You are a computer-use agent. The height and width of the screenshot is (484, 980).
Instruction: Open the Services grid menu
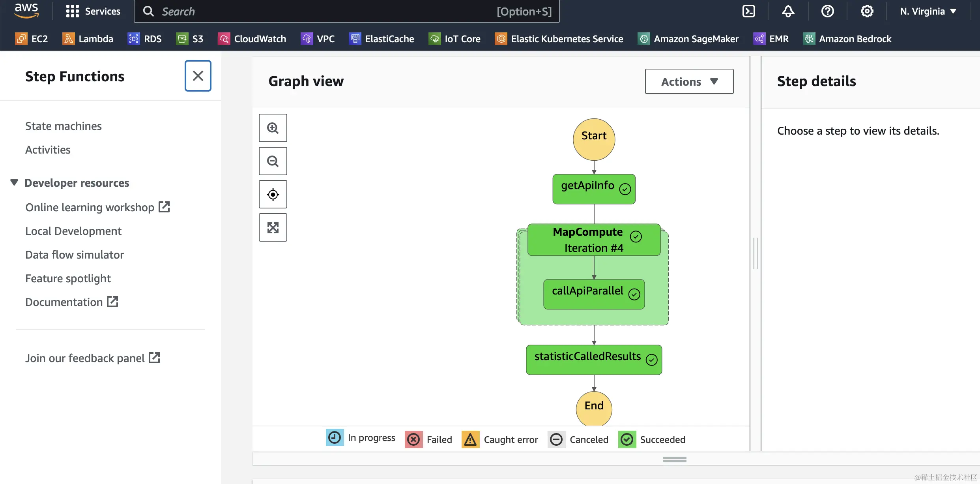pos(93,11)
